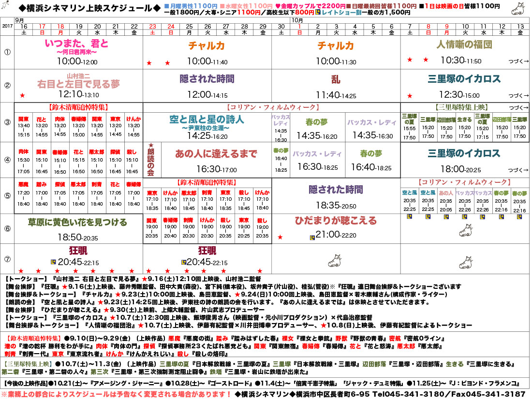This screenshot has height=402, width=532.
Task: Click the late-show icon before レイトショー割 in the header
Action: [318, 12]
